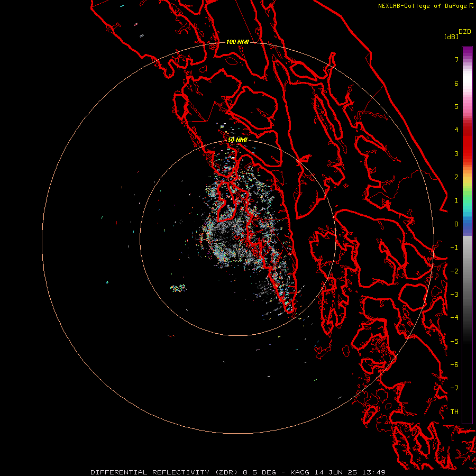Click the TH threshold label on scale
This screenshot has height=476, width=476.
[454, 412]
